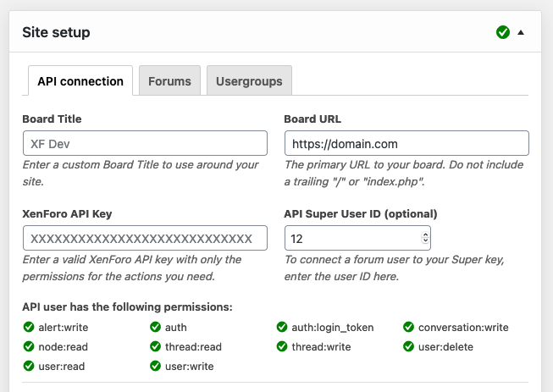The image size is (553, 392).
Task: Click the XenForo API Key field
Action: (x=145, y=238)
